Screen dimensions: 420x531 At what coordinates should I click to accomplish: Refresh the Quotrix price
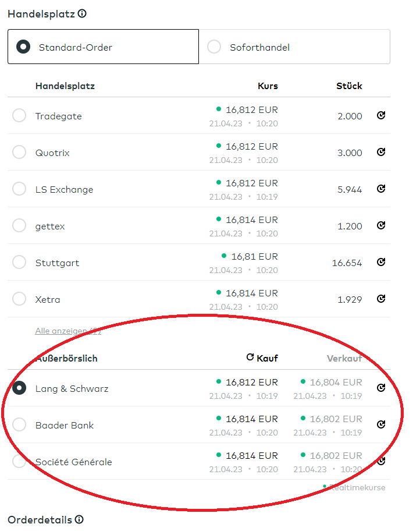tap(381, 153)
